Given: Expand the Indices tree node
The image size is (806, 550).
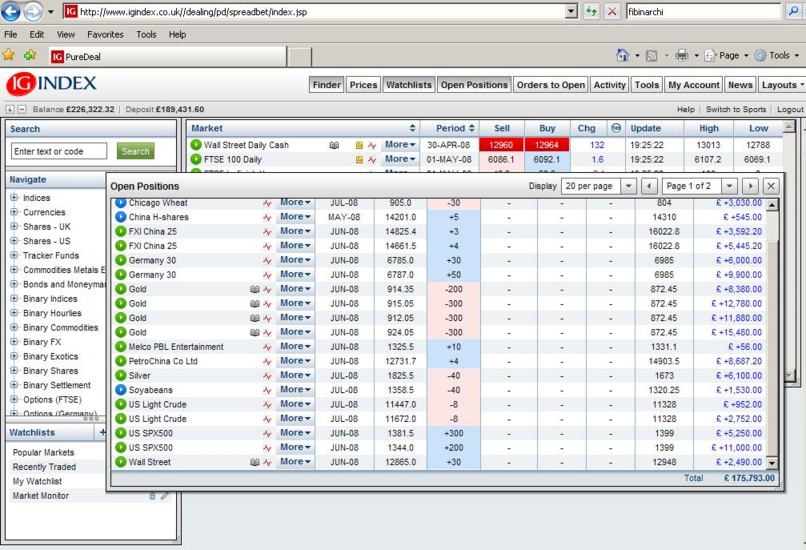Looking at the screenshot, I should (x=14, y=197).
